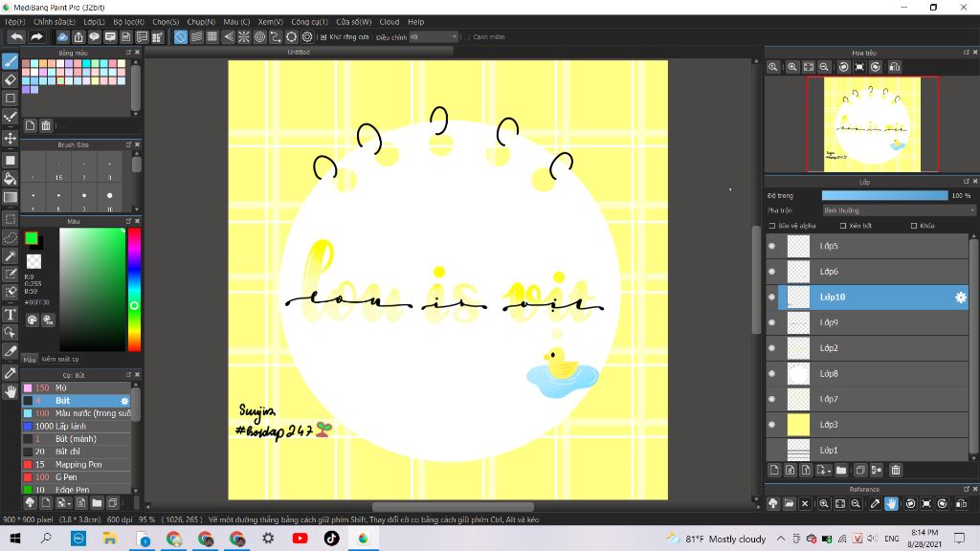The height and width of the screenshot is (551, 980).
Task: Select the Text tool
Action: pyautogui.click(x=10, y=314)
